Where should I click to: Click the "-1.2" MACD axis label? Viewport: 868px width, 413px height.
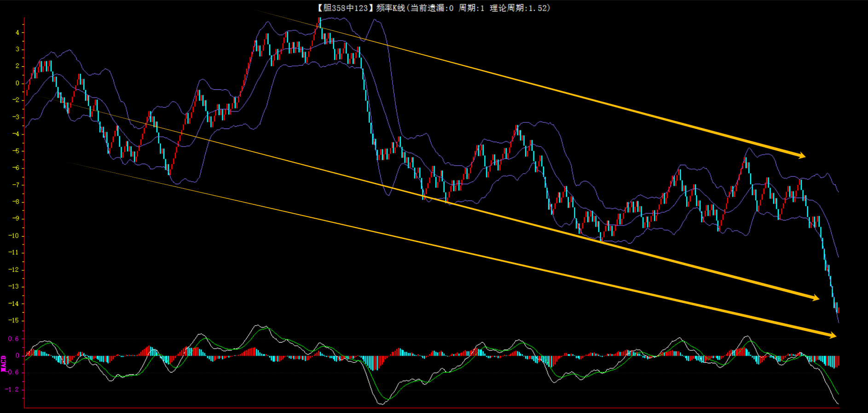pyautogui.click(x=12, y=390)
